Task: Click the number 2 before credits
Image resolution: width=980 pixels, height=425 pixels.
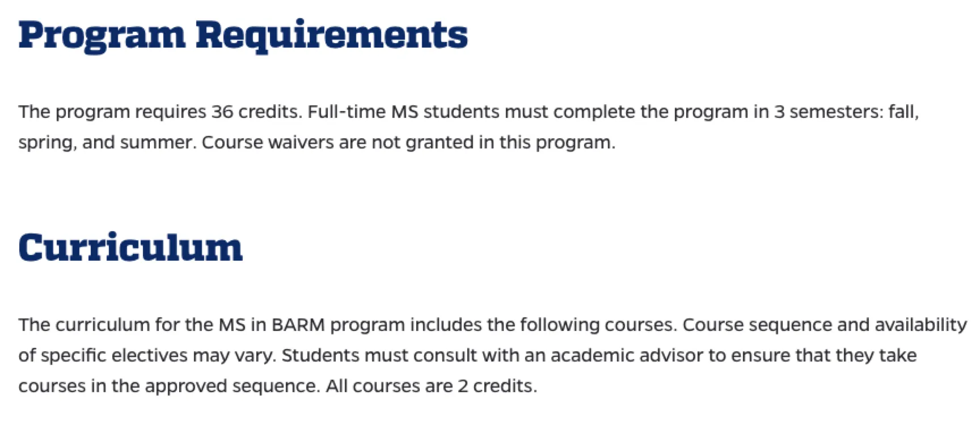Action: click(x=463, y=386)
